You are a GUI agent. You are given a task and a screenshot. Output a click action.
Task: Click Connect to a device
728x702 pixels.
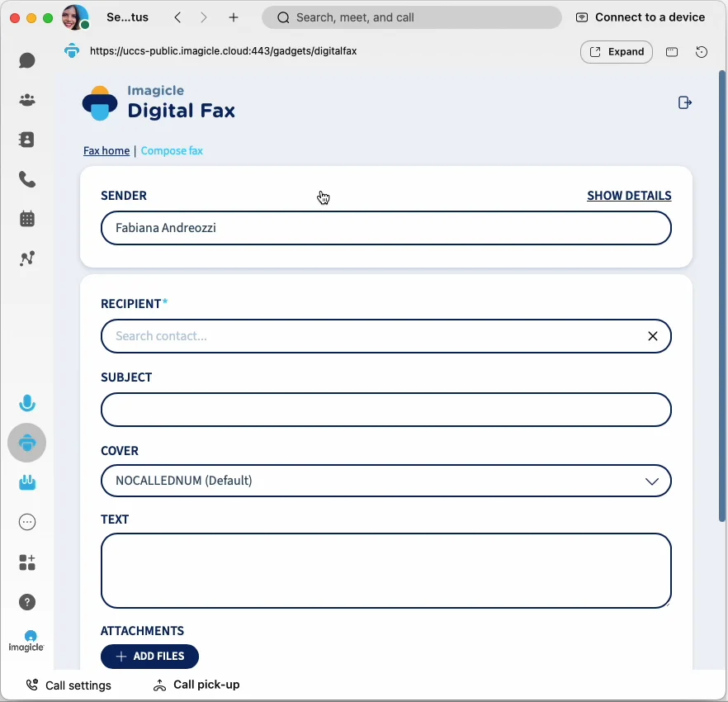point(641,17)
